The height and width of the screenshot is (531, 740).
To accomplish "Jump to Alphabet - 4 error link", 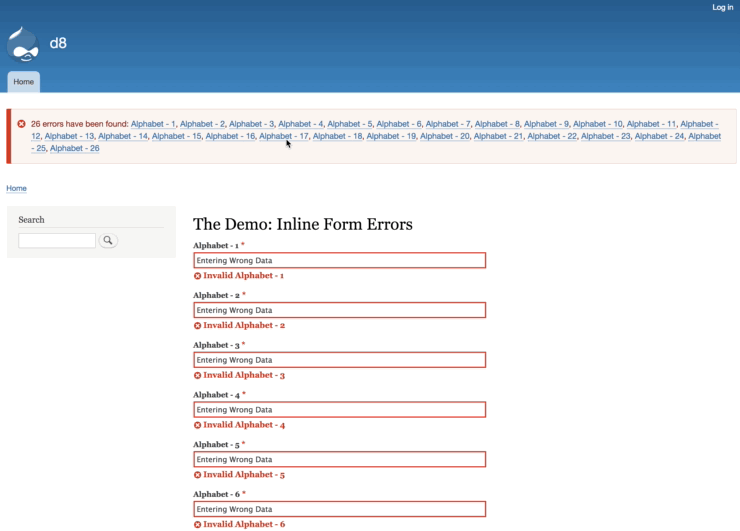I will 301,124.
